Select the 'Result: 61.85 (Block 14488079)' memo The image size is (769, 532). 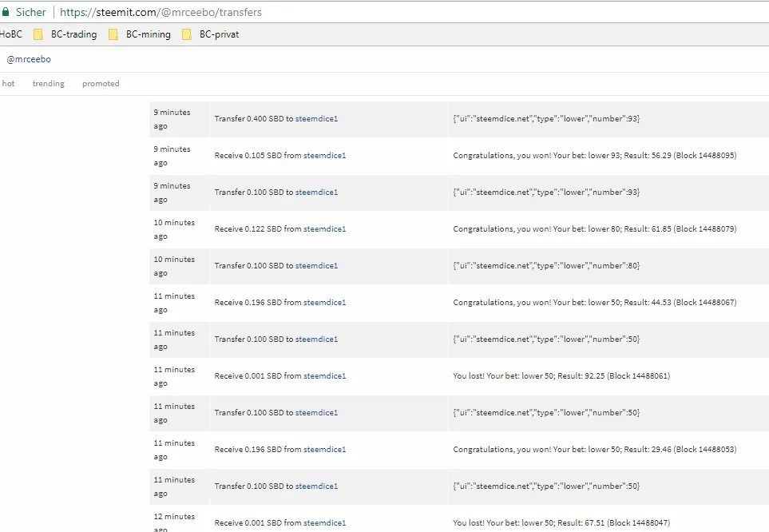(595, 229)
